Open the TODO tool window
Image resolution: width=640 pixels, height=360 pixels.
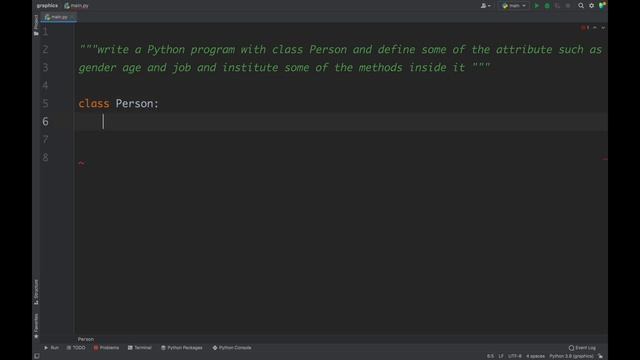(76, 348)
